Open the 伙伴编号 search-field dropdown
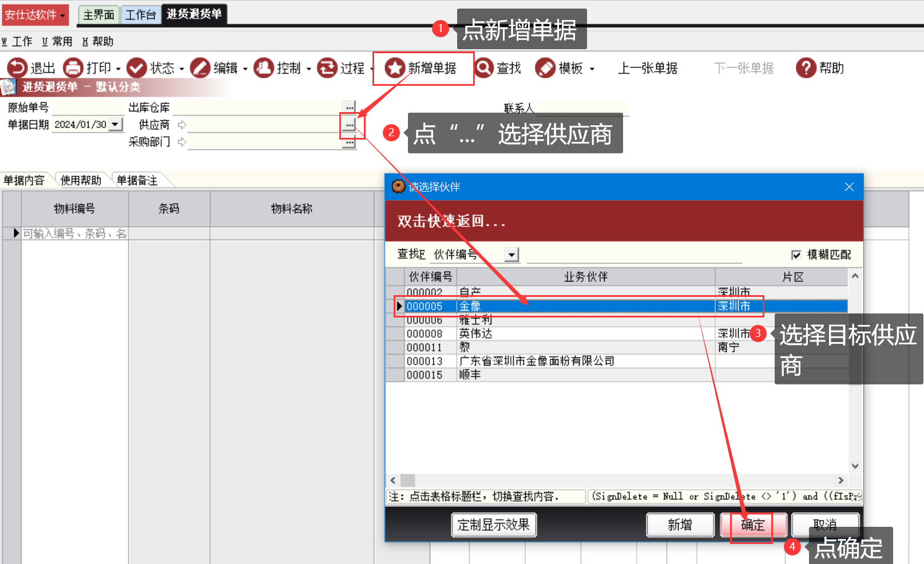This screenshot has height=564, width=924. [x=512, y=255]
